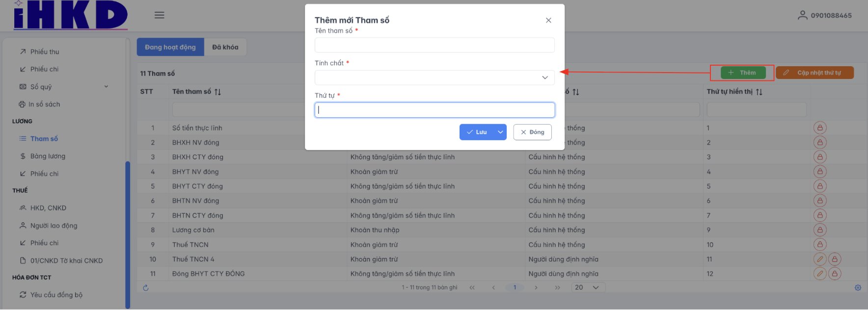Open page size dropdown showing 20
This screenshot has height=310, width=868.
point(588,287)
